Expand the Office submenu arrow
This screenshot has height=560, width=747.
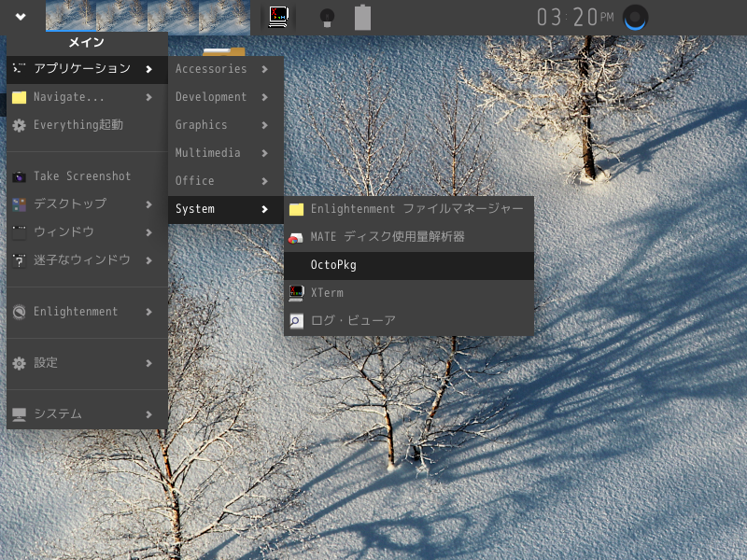pos(264,181)
